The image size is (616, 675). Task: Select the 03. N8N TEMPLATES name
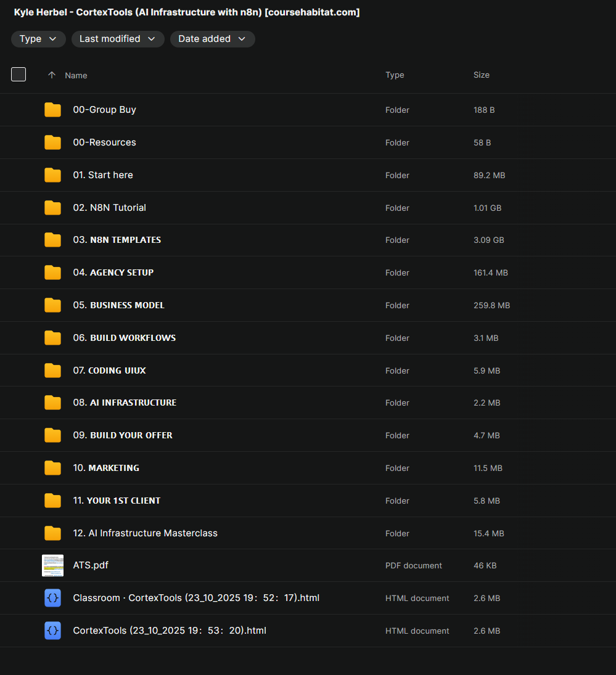117,240
